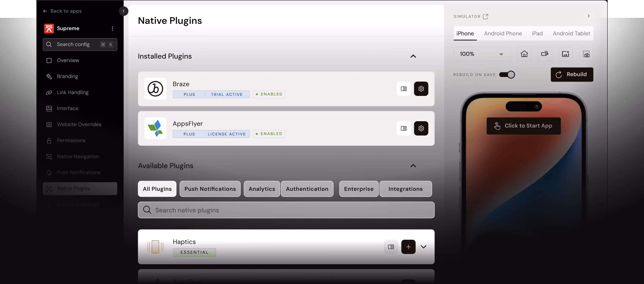Select the Branding paintbrush icon in sidebar
The image size is (644, 284).
pos(49,76)
